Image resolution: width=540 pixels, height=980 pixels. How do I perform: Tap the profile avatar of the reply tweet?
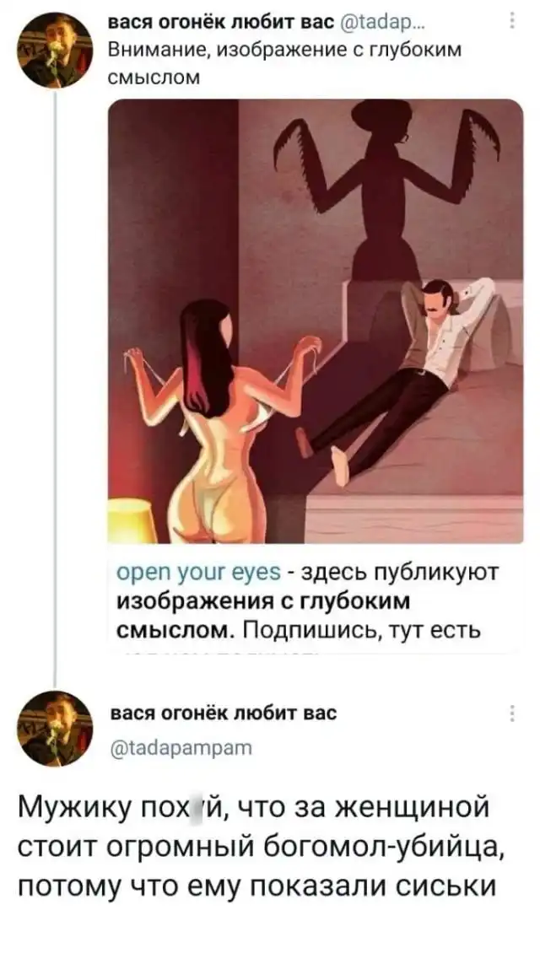[55, 729]
